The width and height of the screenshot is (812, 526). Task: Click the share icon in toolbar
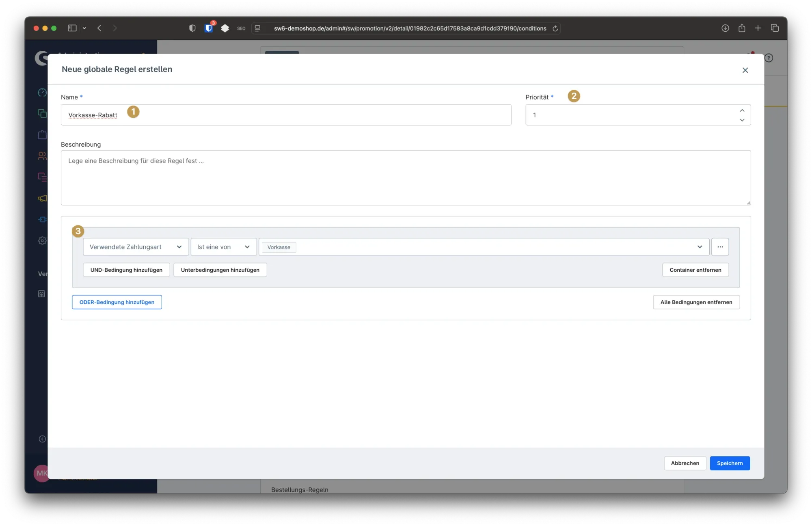click(x=742, y=28)
